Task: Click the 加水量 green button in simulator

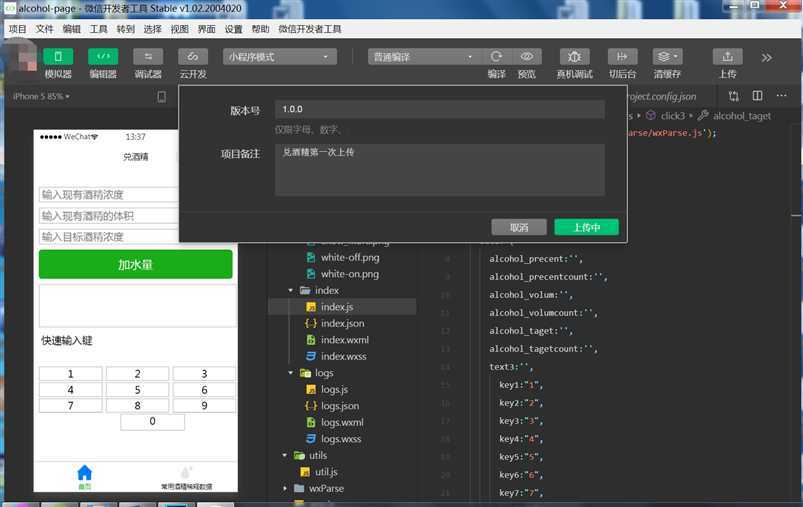Action: click(x=136, y=264)
